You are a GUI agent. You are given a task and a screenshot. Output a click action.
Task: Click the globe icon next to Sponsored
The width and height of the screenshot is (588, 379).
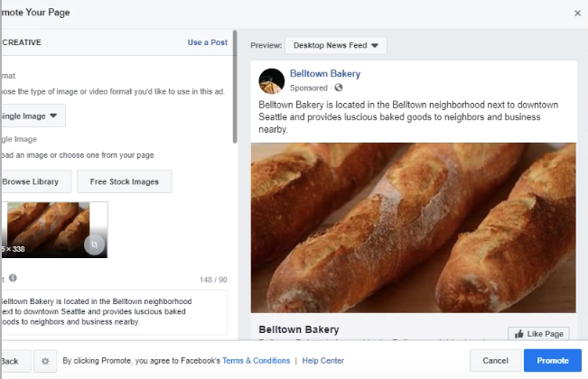pyautogui.click(x=339, y=88)
